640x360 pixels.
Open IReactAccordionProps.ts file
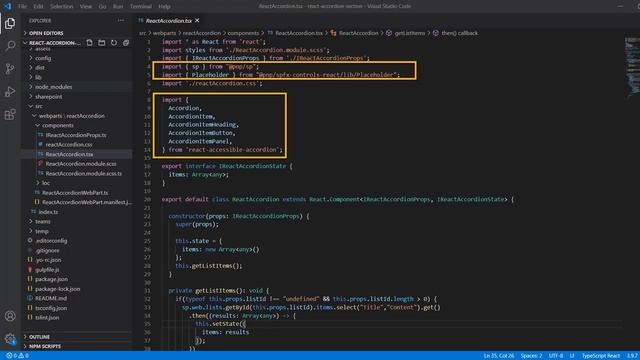click(x=77, y=135)
